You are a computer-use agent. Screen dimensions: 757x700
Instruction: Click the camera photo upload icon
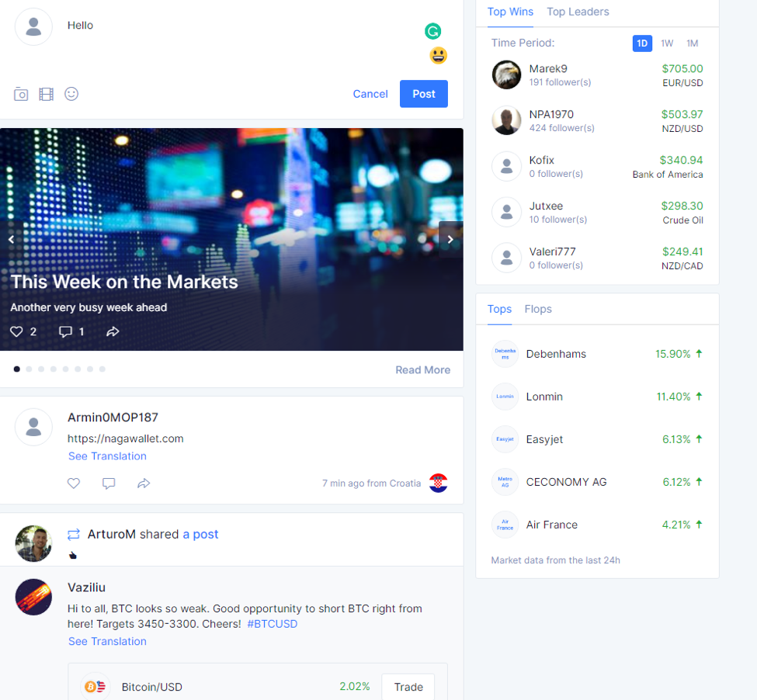click(x=21, y=94)
